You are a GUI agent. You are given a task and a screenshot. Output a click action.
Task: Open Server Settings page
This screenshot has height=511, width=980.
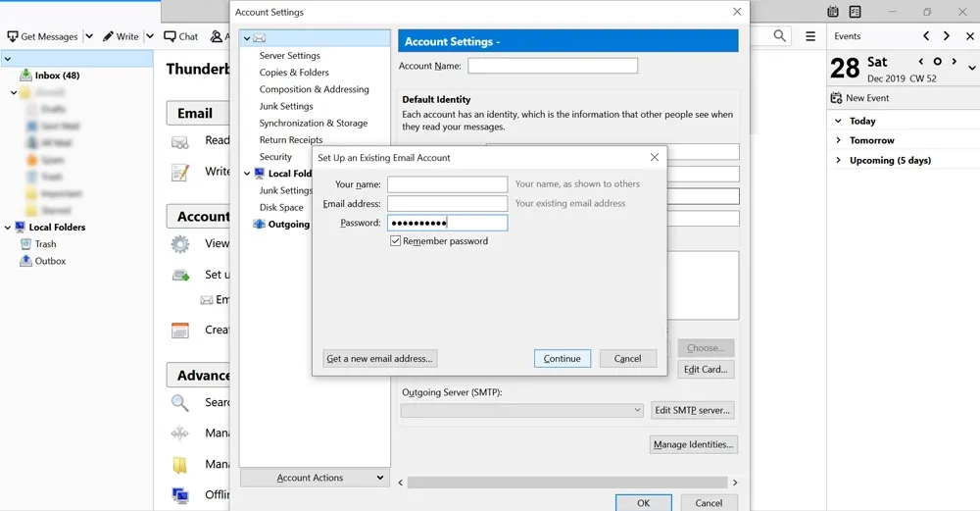pyautogui.click(x=289, y=56)
